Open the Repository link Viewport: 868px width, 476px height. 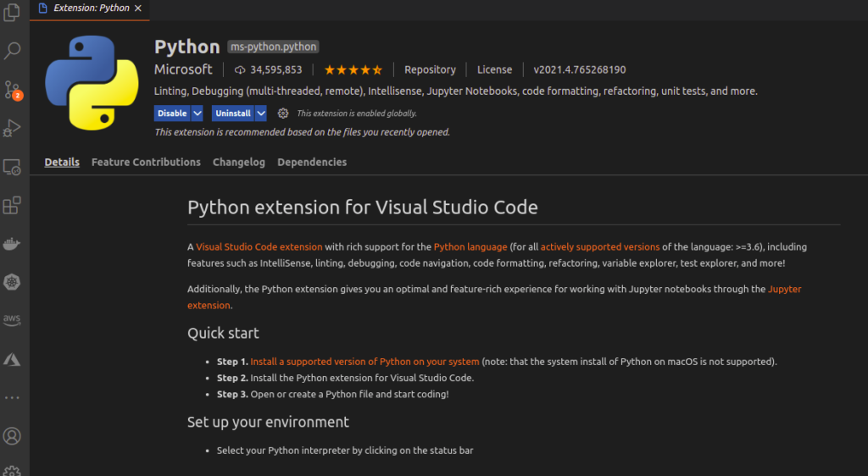point(430,69)
